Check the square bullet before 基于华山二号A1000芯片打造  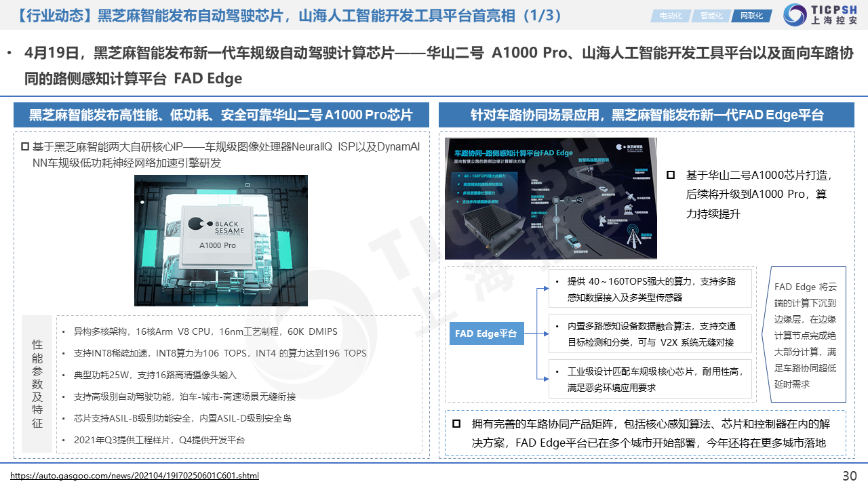(x=671, y=175)
